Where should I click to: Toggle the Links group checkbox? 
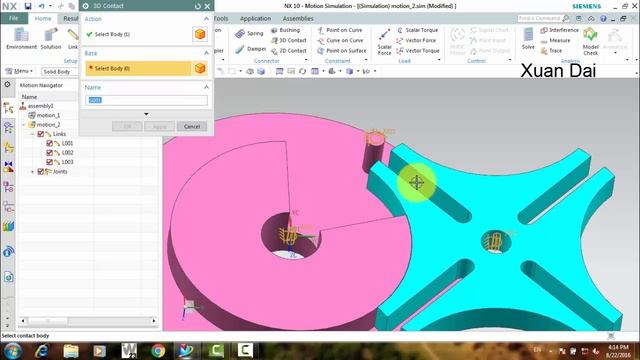tap(40, 134)
